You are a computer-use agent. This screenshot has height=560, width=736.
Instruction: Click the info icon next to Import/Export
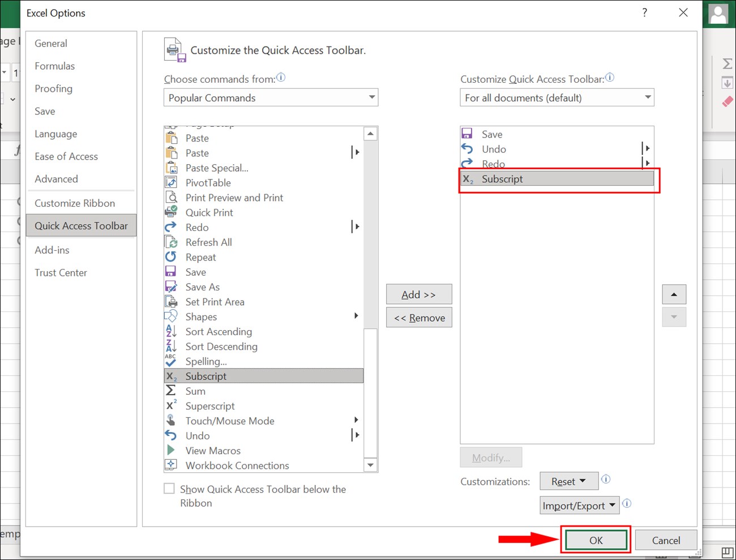627,503
